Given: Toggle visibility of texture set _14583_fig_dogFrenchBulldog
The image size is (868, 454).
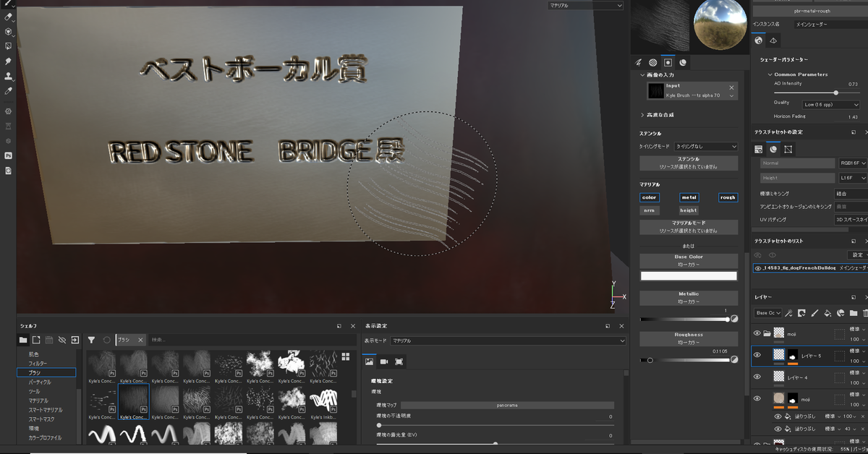Looking at the screenshot, I should coord(758,267).
